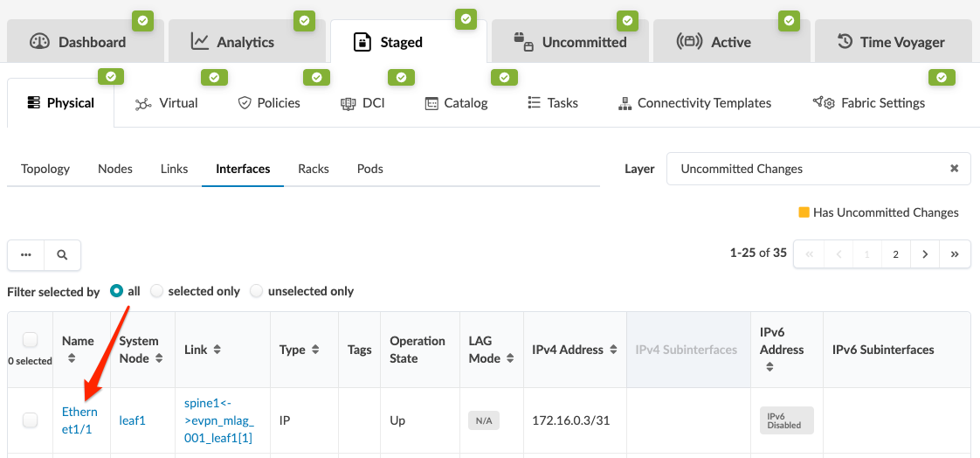Switch to the Time Voyager tab
Viewport: 980px width, 458px height.
tap(892, 42)
